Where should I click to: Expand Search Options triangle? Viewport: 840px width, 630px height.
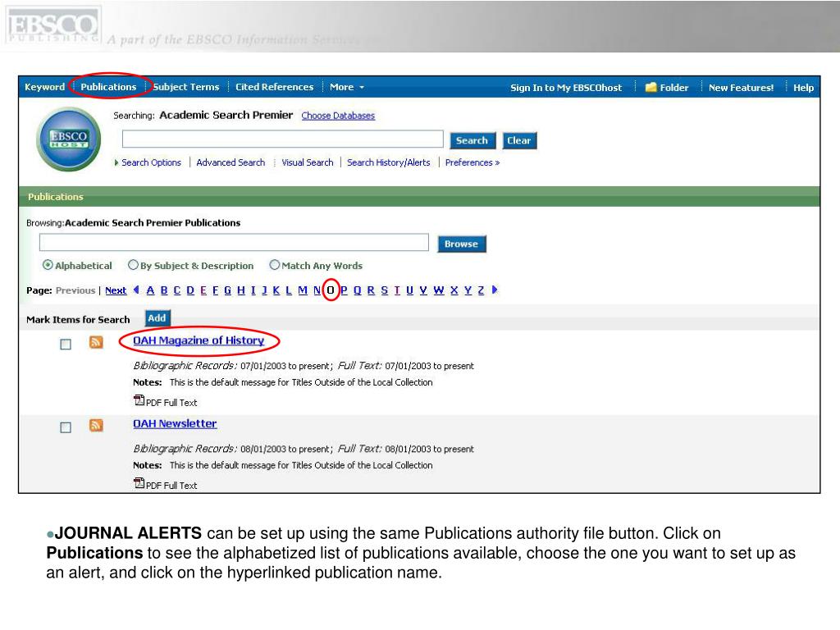[x=116, y=162]
